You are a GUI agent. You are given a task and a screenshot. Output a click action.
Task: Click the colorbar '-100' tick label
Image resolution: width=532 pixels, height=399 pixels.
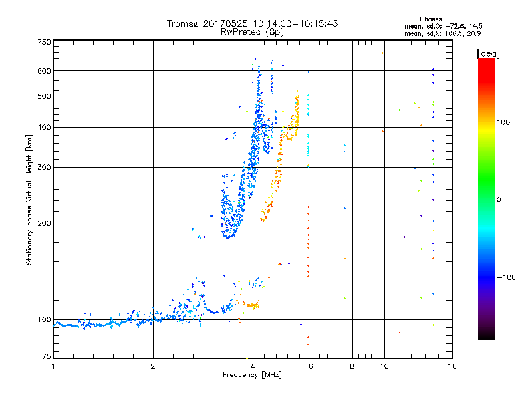click(x=506, y=277)
